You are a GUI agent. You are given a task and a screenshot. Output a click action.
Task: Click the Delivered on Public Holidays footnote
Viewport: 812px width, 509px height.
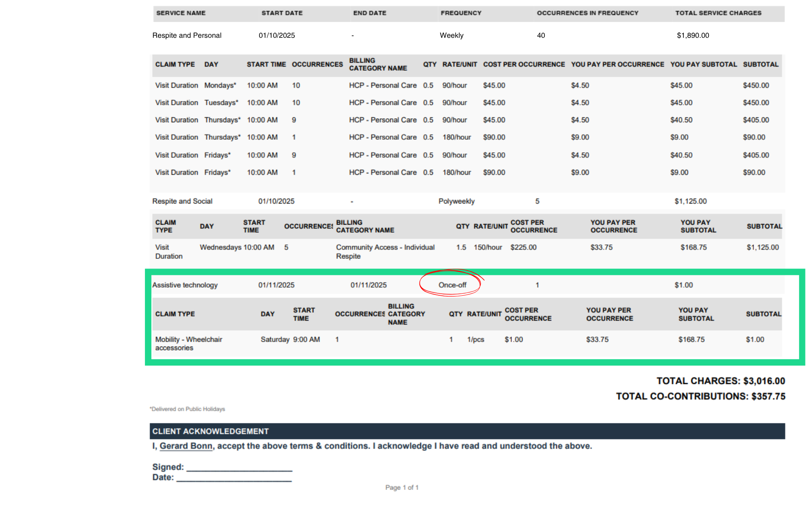tap(188, 409)
